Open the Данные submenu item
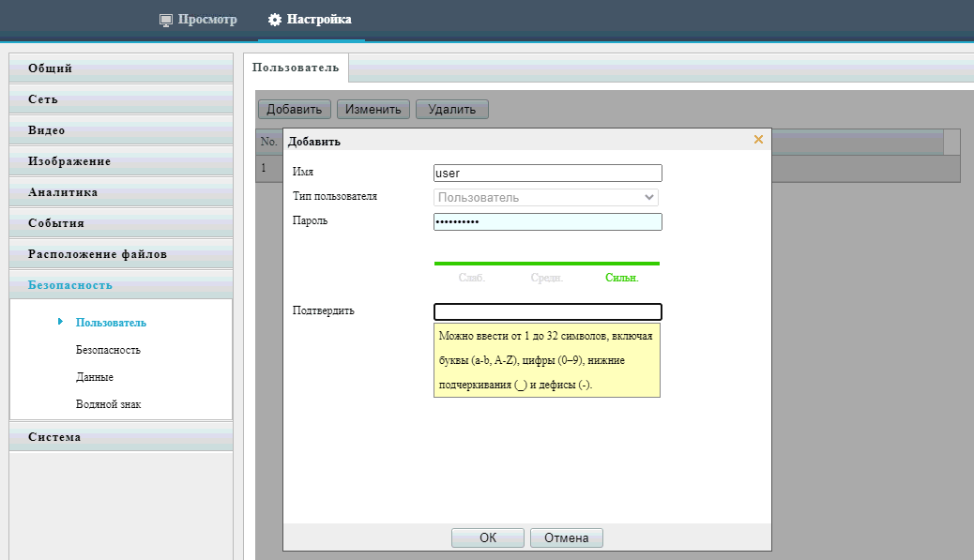The width and height of the screenshot is (974, 560). [95, 377]
